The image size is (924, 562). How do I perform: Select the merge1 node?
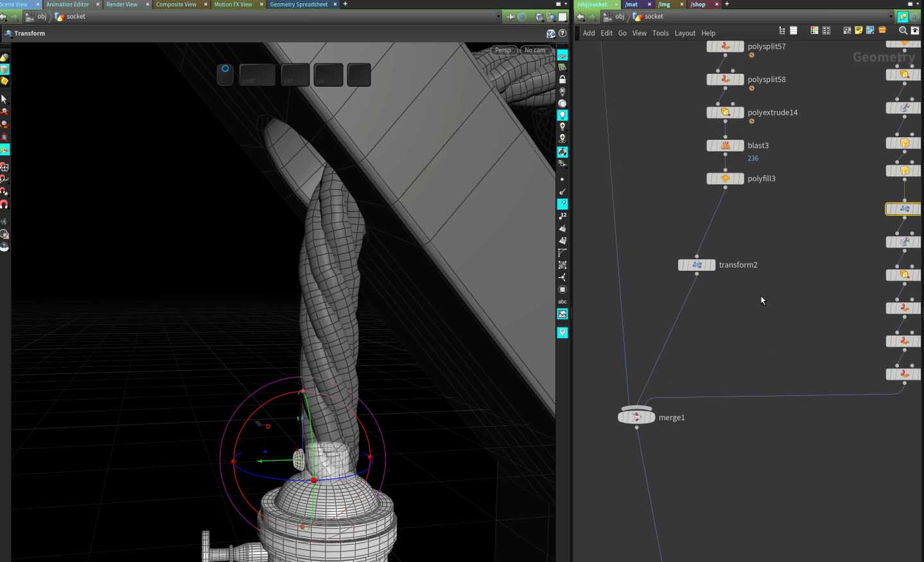636,418
